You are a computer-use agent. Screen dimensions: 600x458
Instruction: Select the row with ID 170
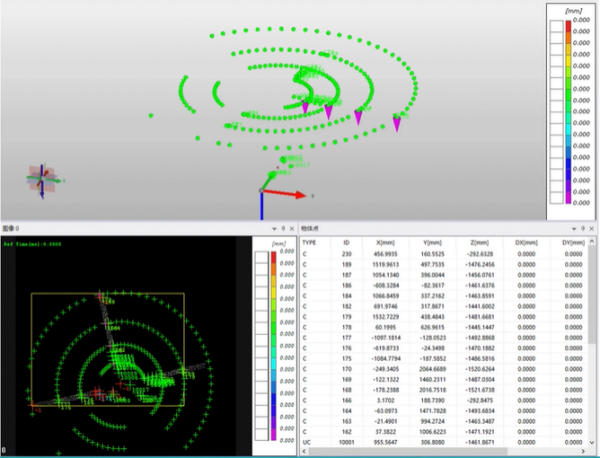(x=444, y=369)
